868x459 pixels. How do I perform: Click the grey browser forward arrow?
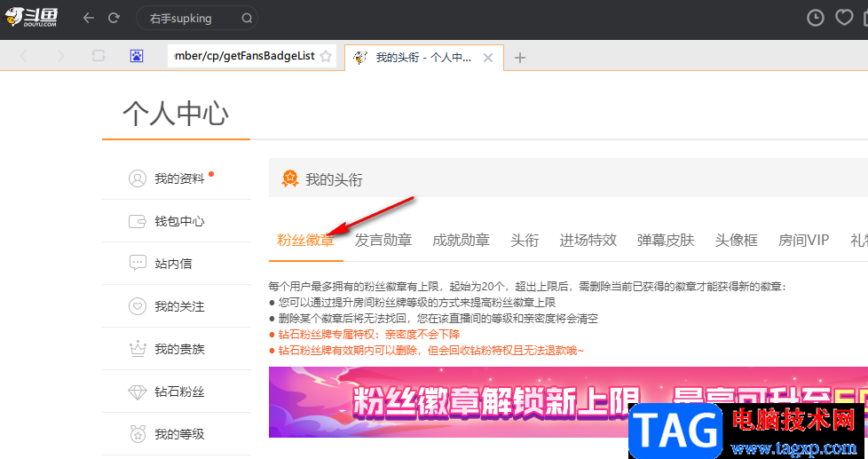tap(61, 56)
